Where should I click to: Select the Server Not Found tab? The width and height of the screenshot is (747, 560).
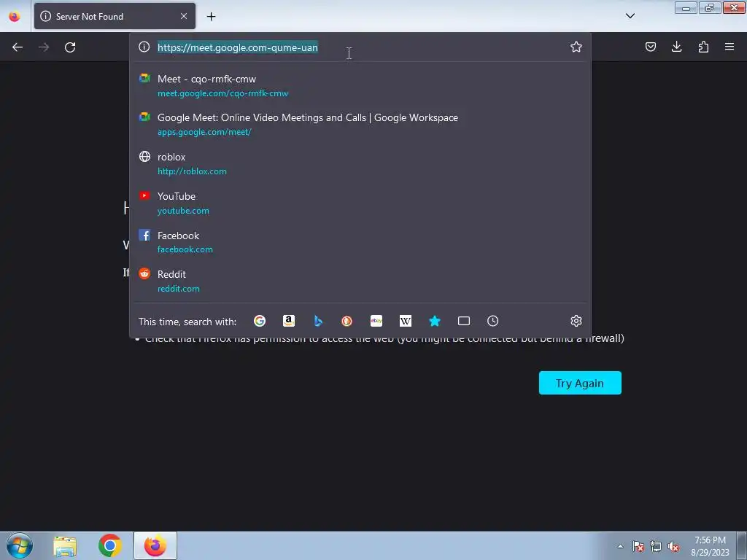coord(115,16)
